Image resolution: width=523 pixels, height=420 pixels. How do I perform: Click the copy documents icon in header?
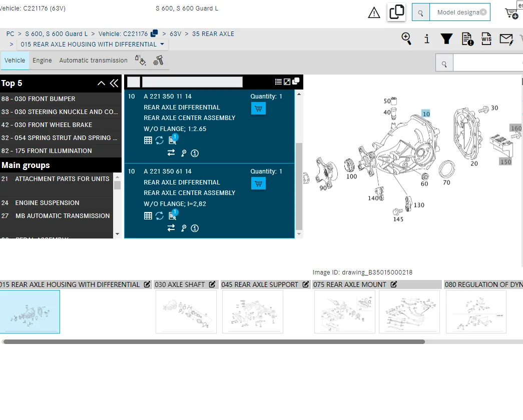pos(396,12)
